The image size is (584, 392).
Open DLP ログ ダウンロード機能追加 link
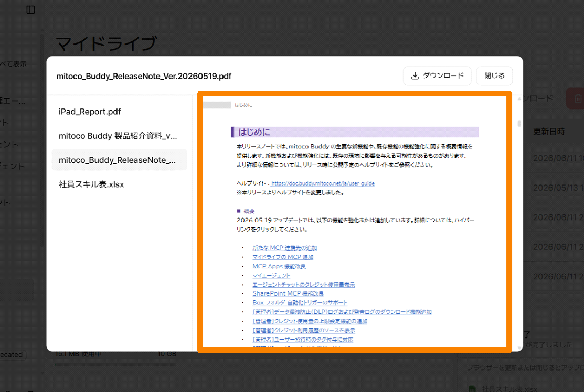coord(342,312)
